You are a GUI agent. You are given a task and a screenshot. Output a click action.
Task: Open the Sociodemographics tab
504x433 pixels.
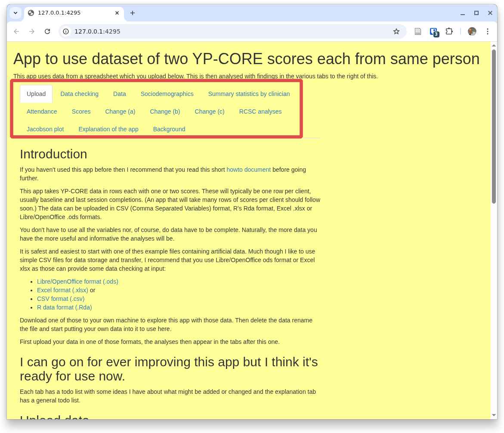tap(167, 94)
